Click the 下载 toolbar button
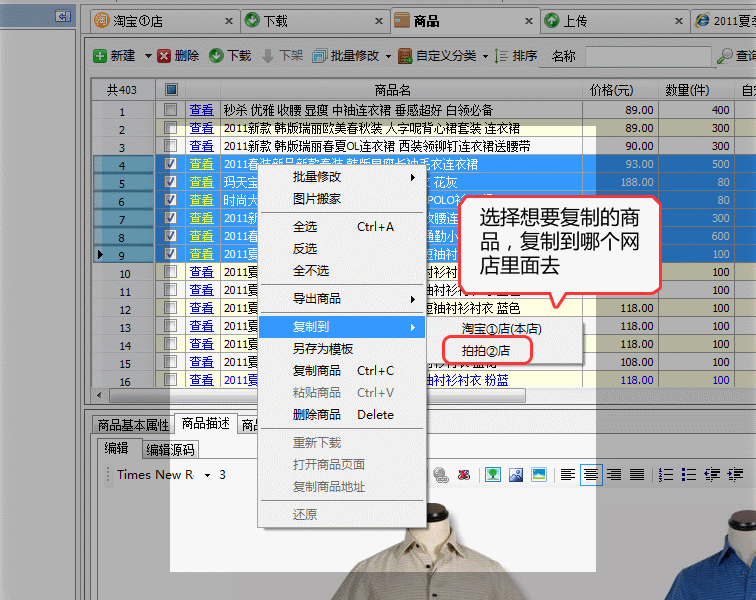 coord(230,56)
